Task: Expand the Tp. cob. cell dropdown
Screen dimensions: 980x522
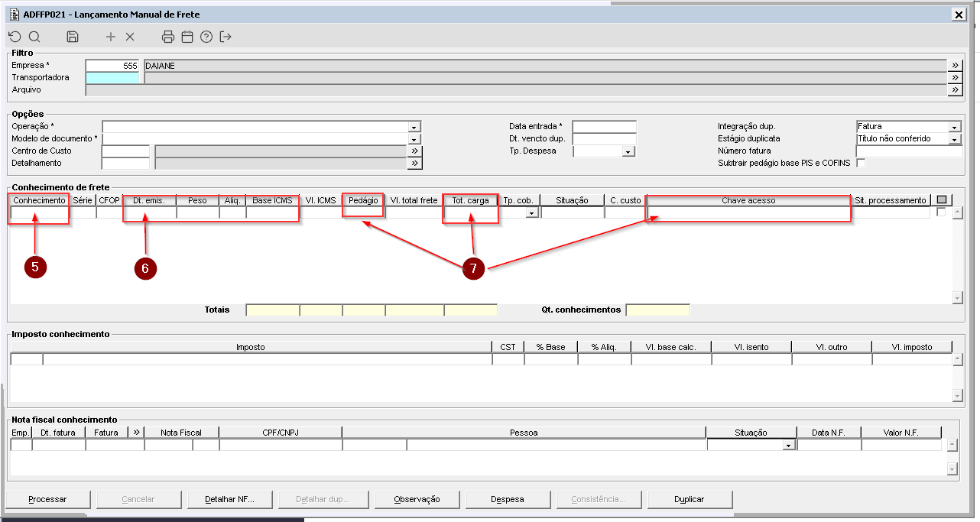Action: pos(532,213)
